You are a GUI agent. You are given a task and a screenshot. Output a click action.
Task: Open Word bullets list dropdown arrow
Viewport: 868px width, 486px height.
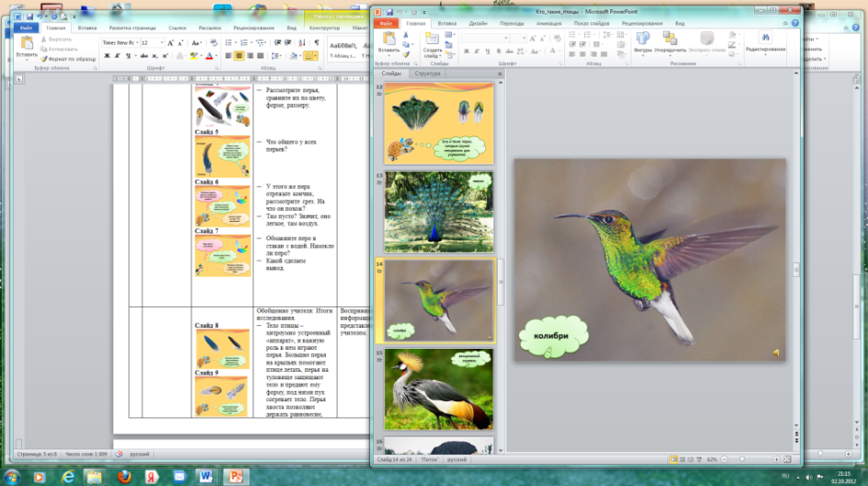point(236,42)
